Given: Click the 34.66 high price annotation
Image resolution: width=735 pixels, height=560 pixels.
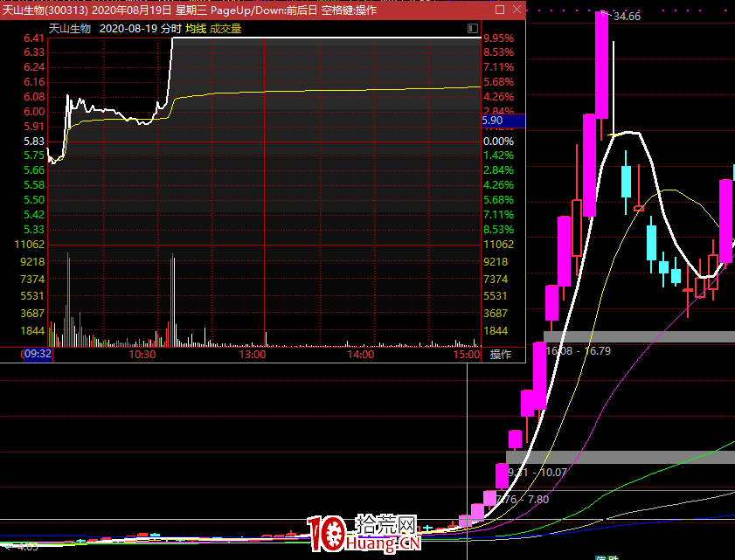Looking at the screenshot, I should click(x=627, y=17).
